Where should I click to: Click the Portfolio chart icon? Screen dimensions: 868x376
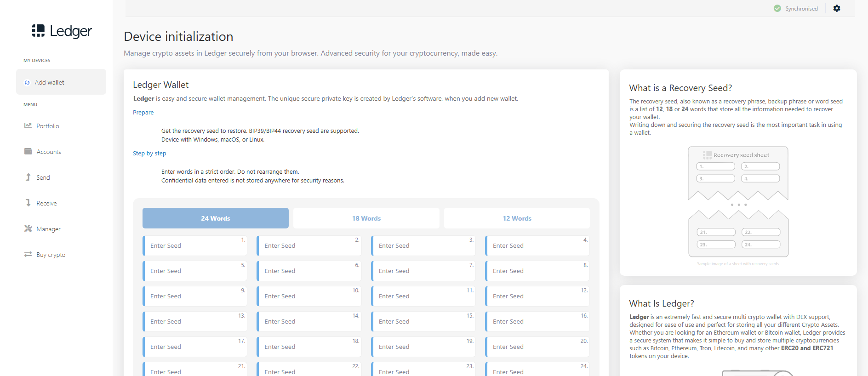point(28,125)
